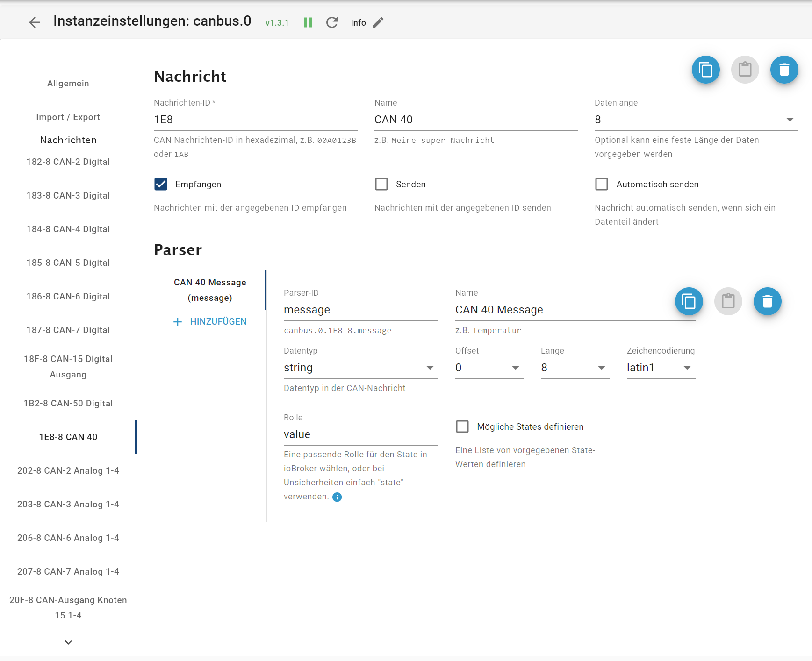Image resolution: width=812 pixels, height=661 pixels.
Task: Switch to the Allgemein tab
Action: [x=68, y=84]
